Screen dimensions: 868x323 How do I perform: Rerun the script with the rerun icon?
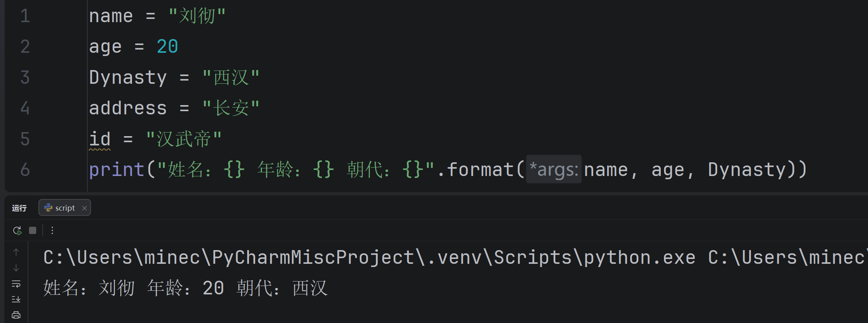[x=17, y=230]
